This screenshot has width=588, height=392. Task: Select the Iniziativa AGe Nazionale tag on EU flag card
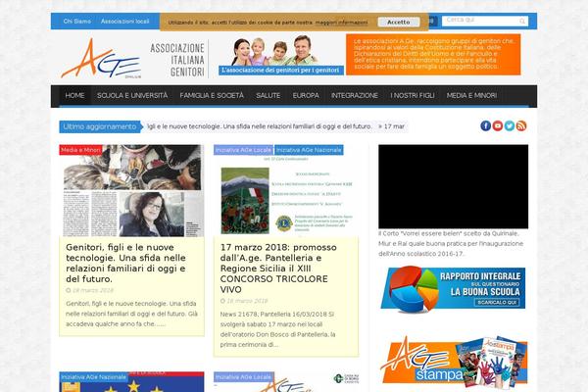94,377
